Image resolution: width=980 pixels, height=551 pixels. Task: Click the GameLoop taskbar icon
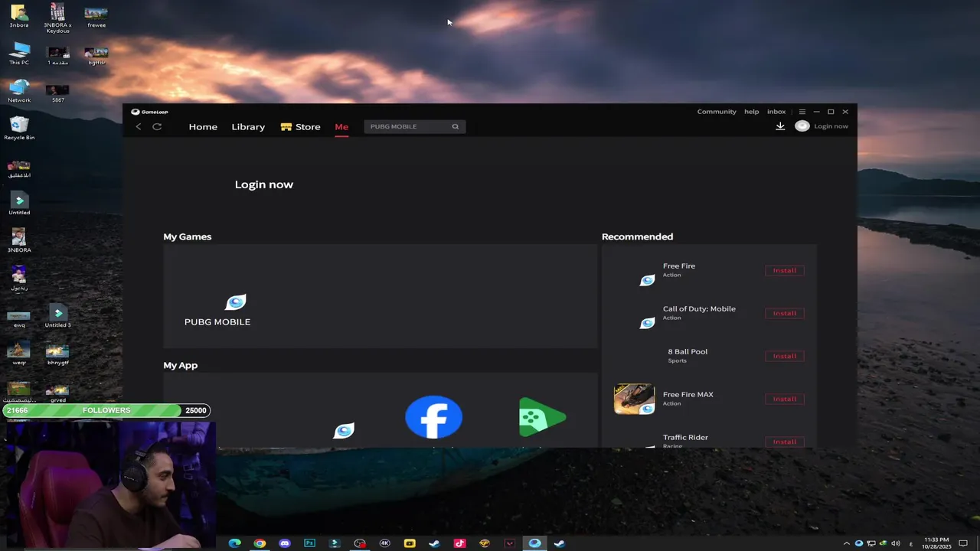pyautogui.click(x=534, y=543)
